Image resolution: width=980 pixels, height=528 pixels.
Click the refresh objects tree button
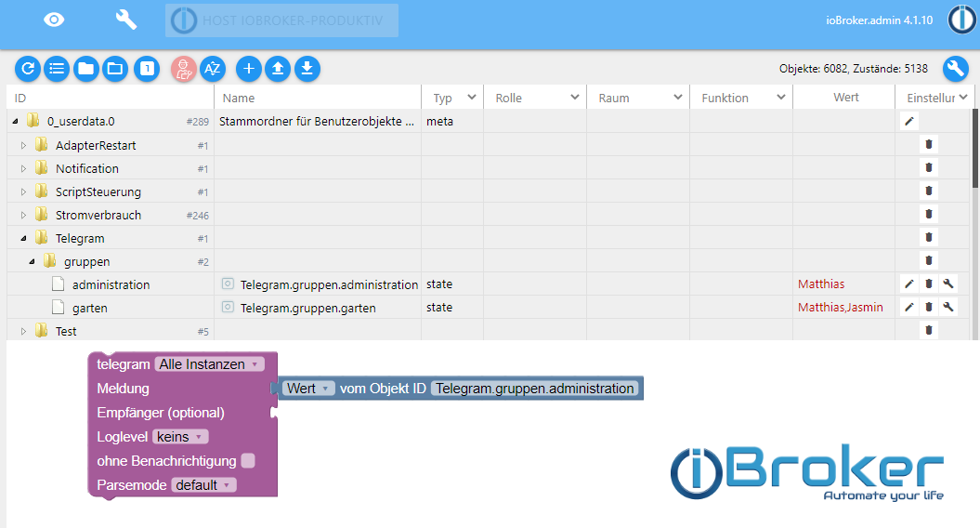pyautogui.click(x=28, y=68)
